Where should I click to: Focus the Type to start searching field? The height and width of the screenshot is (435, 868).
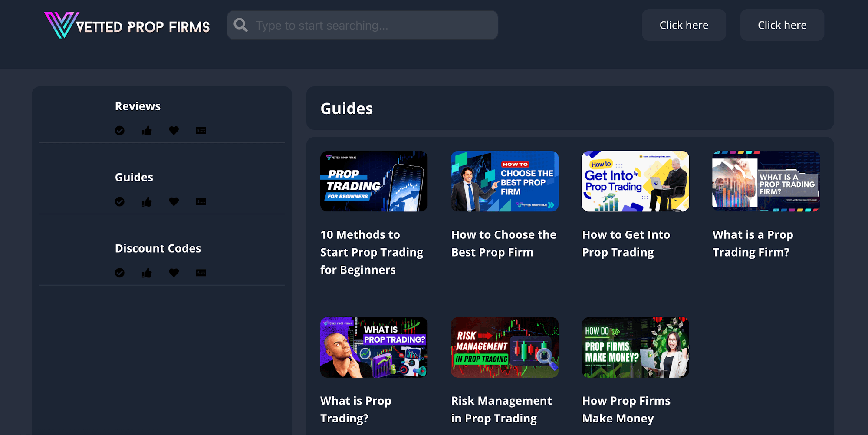coord(362,25)
